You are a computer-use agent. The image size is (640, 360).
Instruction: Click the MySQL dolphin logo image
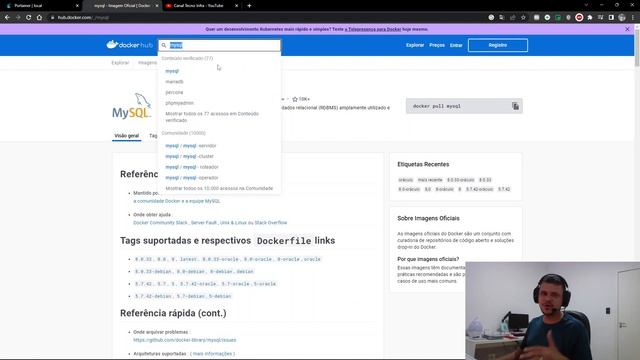(x=131, y=106)
